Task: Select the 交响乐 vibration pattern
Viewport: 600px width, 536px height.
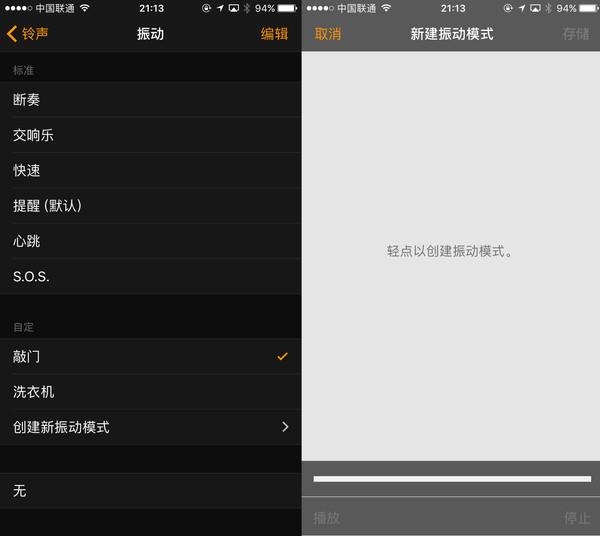Action: 150,135
